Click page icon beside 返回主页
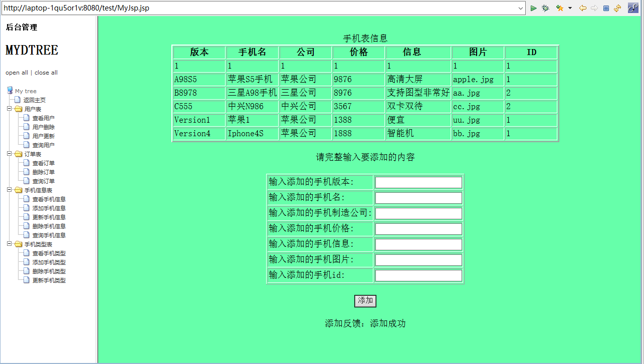 [x=18, y=100]
